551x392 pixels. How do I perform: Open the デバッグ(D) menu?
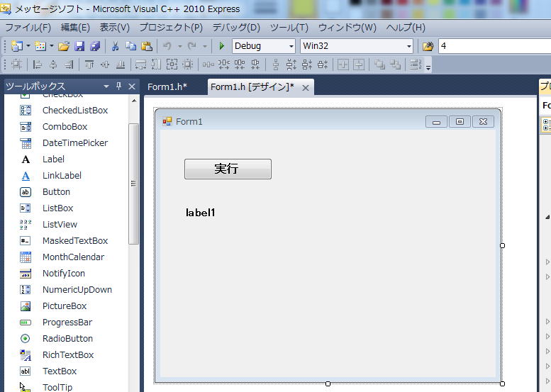(236, 28)
